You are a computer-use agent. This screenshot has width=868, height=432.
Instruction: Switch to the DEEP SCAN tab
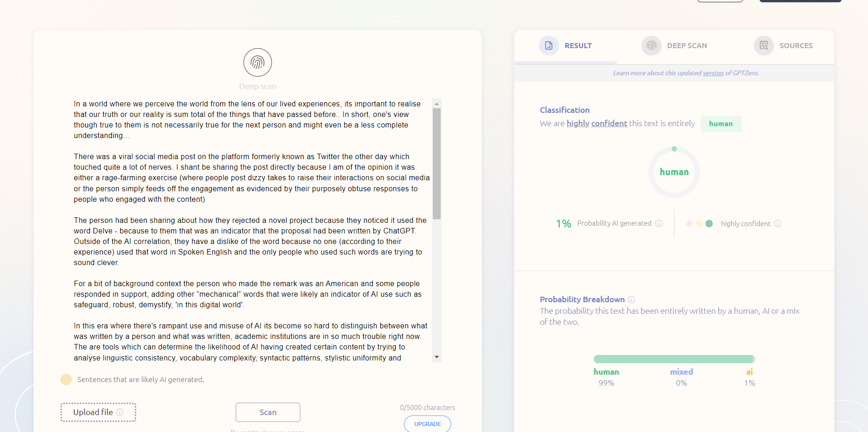point(686,45)
